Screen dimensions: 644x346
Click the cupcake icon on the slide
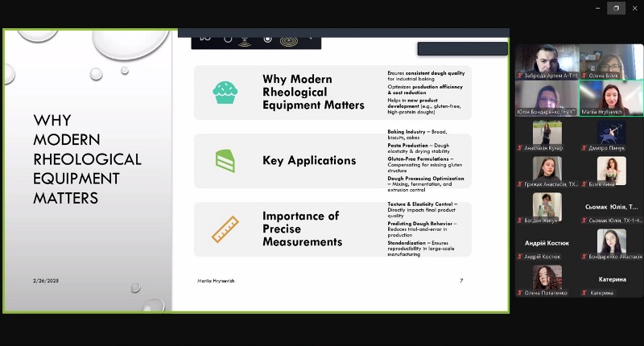225,93
